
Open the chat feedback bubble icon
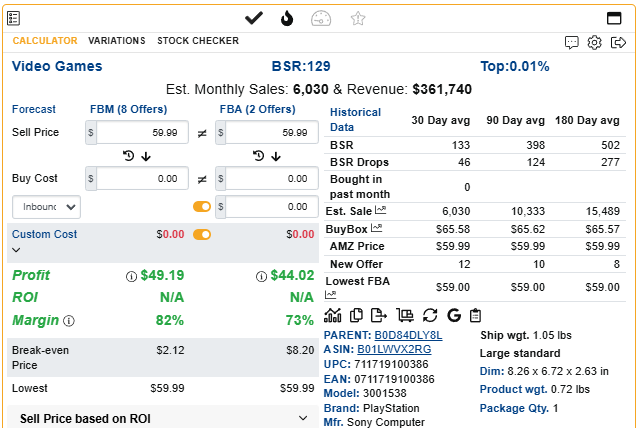pos(572,42)
